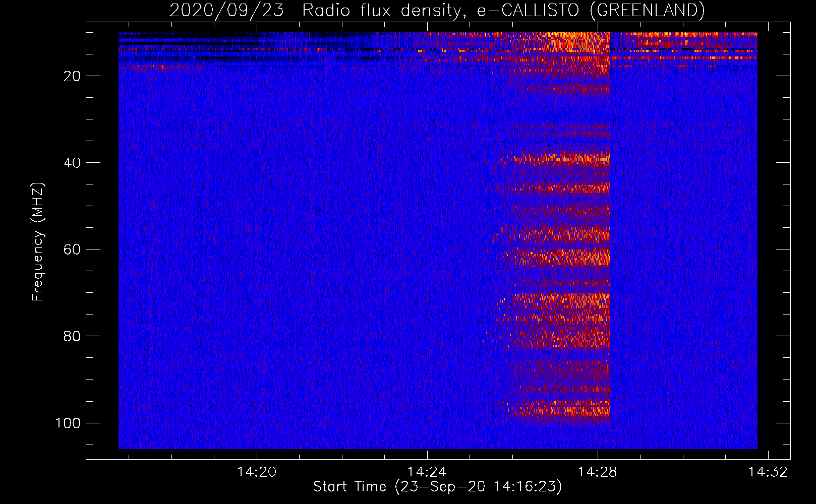The image size is (816, 504).
Task: Click the 20 MHz frequency tick label
Action: pyautogui.click(x=72, y=76)
